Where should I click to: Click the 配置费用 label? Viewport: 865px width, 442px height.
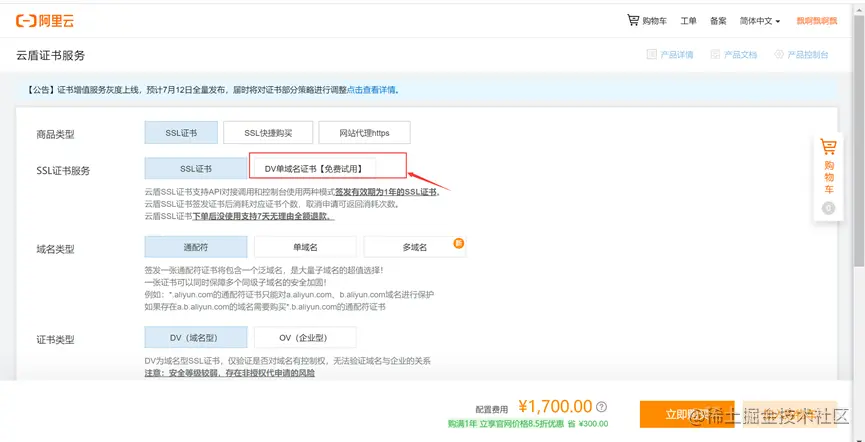pyautogui.click(x=492, y=410)
